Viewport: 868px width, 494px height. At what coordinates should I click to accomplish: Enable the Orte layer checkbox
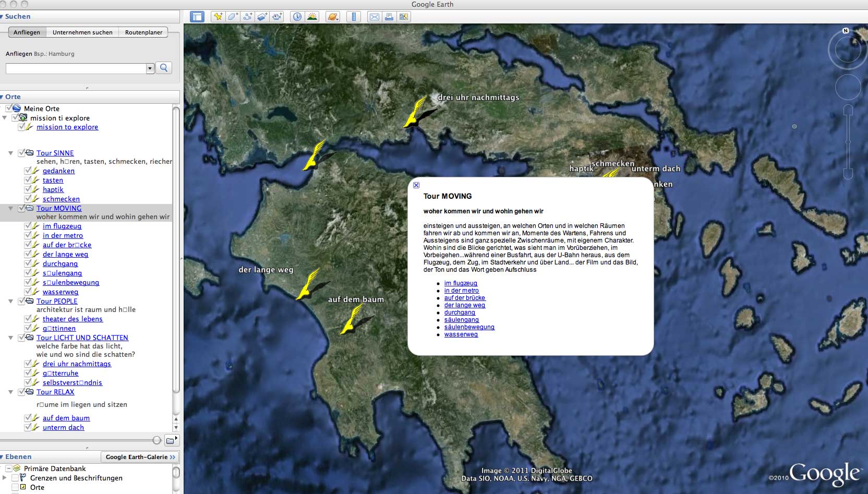tap(15, 487)
